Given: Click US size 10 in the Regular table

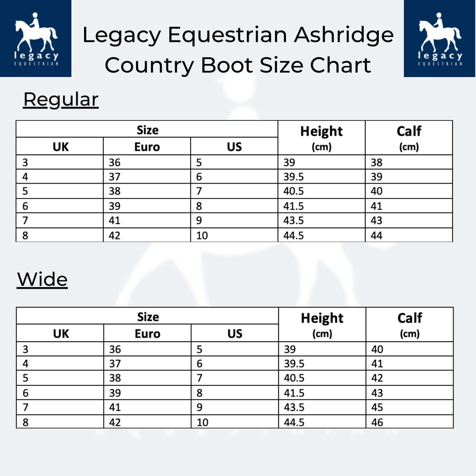Looking at the screenshot, I should [202, 236].
